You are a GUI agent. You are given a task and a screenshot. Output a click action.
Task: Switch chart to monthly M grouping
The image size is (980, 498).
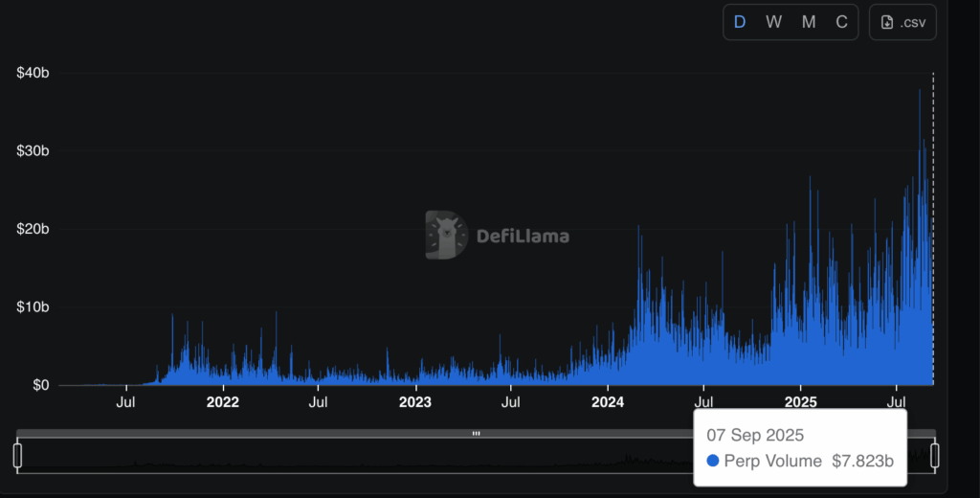[x=809, y=22]
